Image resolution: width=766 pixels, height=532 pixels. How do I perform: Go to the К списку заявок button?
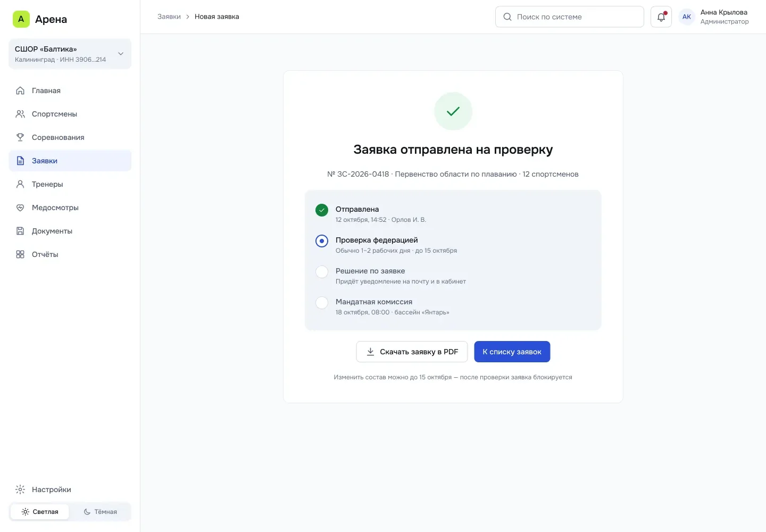tap(512, 352)
